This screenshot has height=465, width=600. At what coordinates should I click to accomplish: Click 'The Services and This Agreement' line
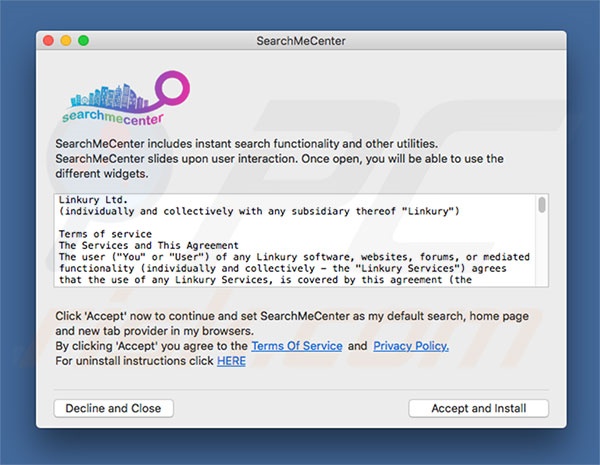tap(148, 245)
